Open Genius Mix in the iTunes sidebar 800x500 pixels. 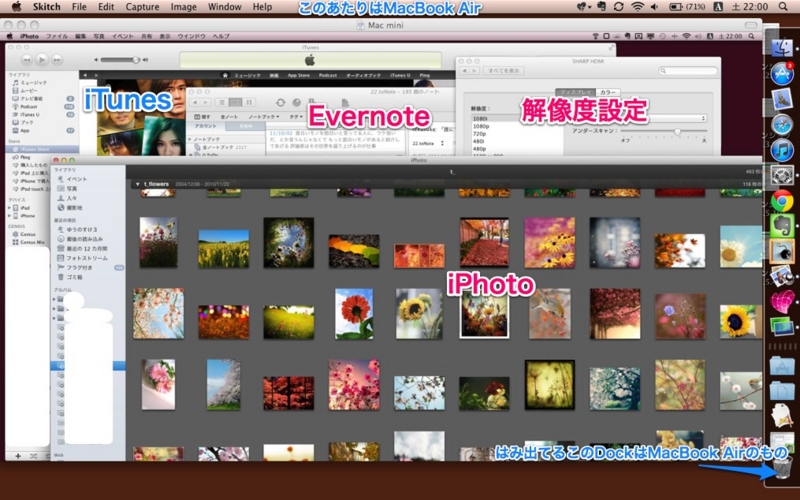click(28, 242)
